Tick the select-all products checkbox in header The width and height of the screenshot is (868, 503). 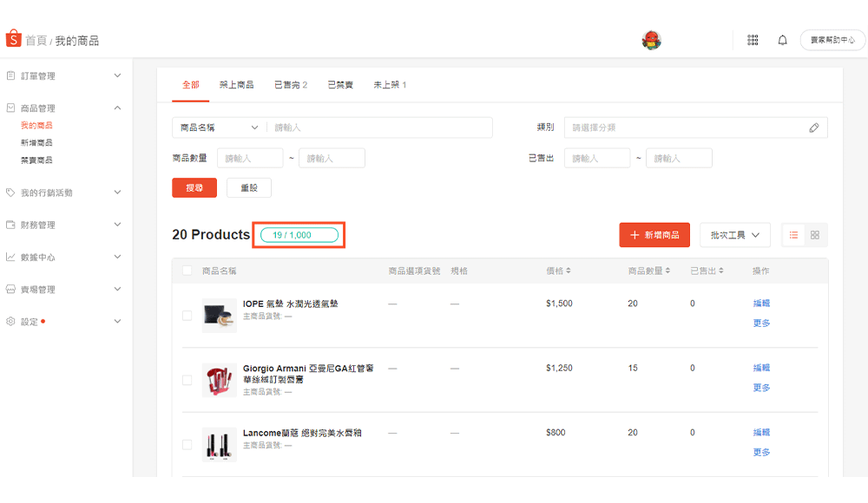[187, 271]
